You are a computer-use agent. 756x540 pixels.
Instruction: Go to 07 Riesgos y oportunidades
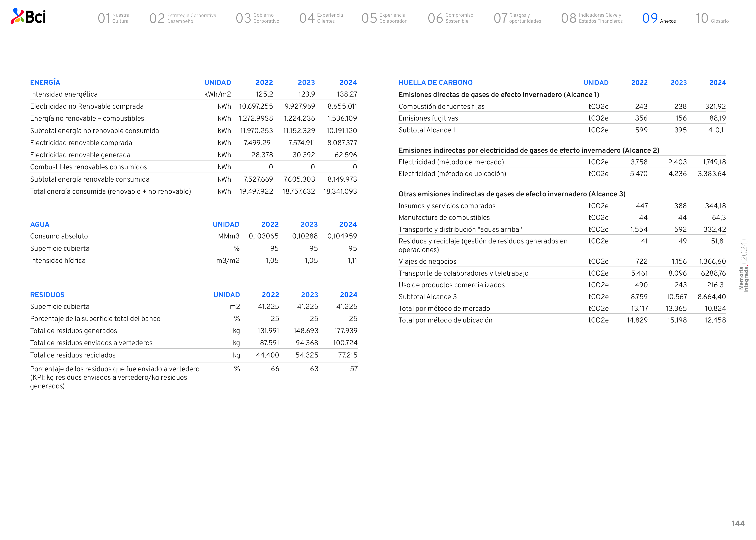click(517, 18)
